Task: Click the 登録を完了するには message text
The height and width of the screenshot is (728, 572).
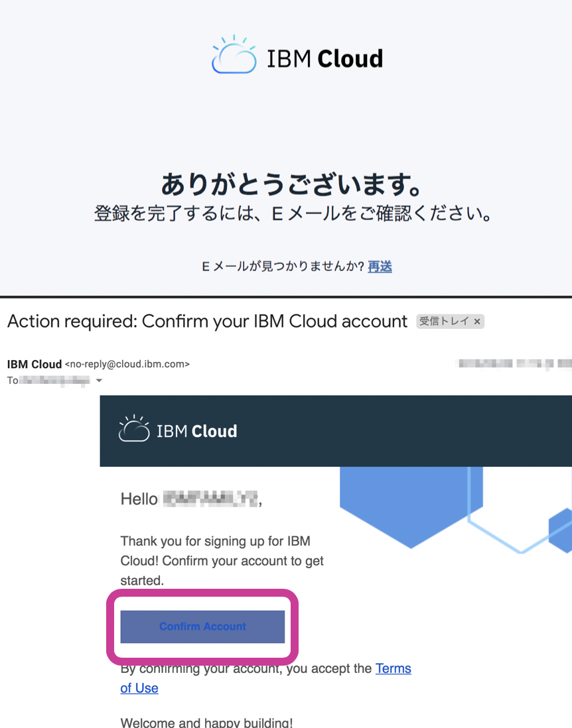Action: pyautogui.click(x=293, y=213)
